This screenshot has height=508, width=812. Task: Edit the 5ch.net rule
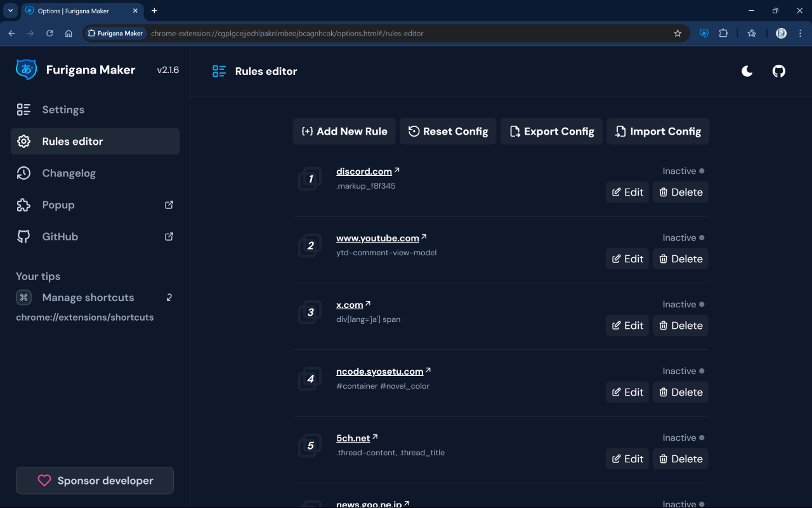click(627, 459)
